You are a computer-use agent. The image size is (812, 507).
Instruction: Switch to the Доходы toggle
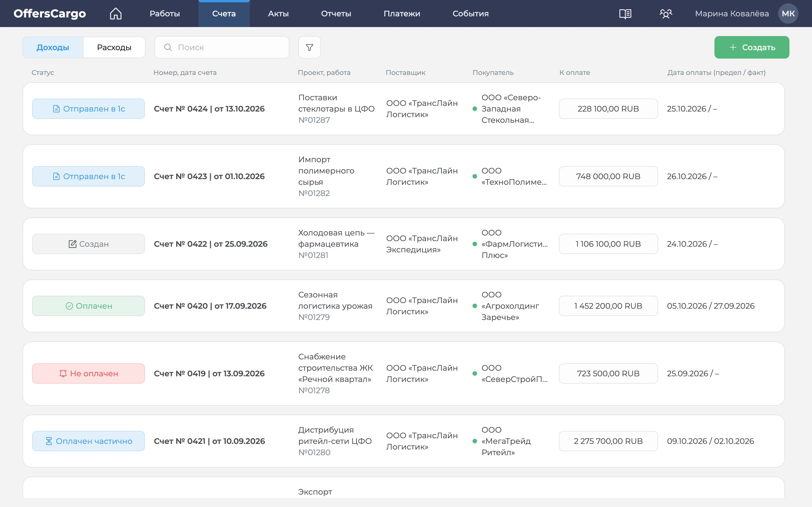pyautogui.click(x=53, y=47)
